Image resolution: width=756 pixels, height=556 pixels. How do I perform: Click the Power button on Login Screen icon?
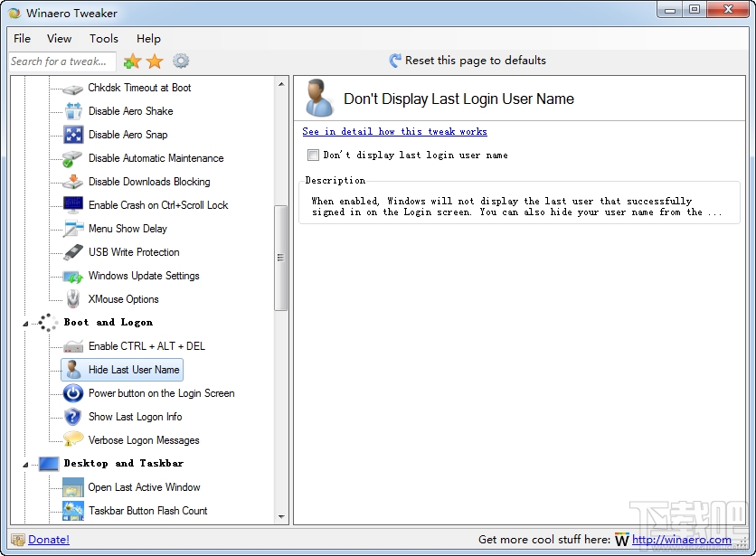(73, 393)
